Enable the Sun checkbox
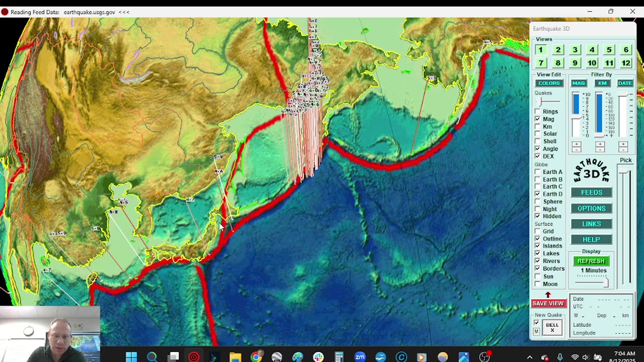Screen dimensions: 644x362 [537, 277]
